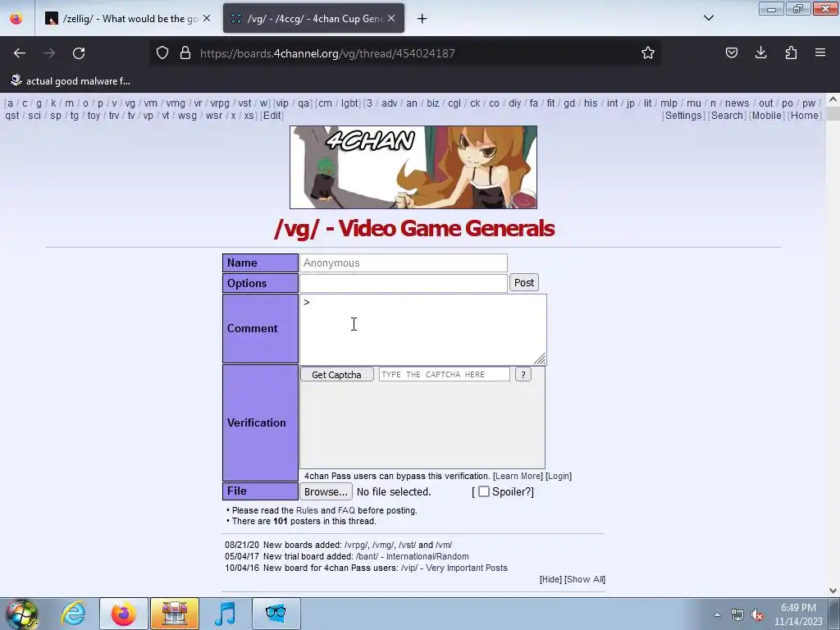Viewport: 840px width, 630px height.
Task: Open the Learn More link about Pass
Action: pyautogui.click(x=518, y=477)
